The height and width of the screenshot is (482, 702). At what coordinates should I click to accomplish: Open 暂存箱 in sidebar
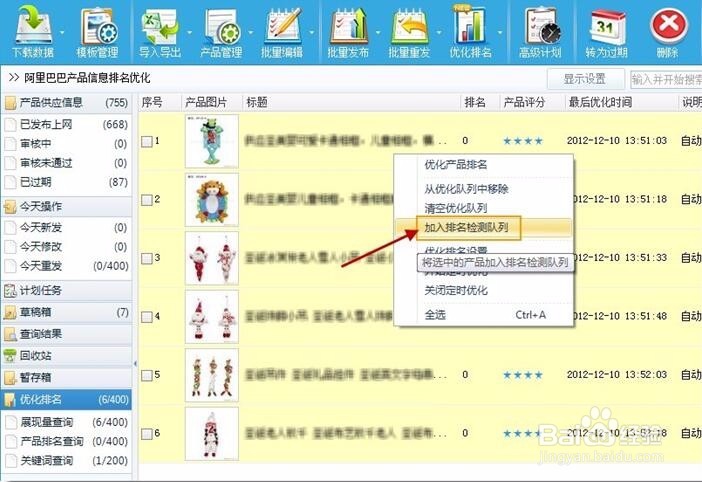66,378
